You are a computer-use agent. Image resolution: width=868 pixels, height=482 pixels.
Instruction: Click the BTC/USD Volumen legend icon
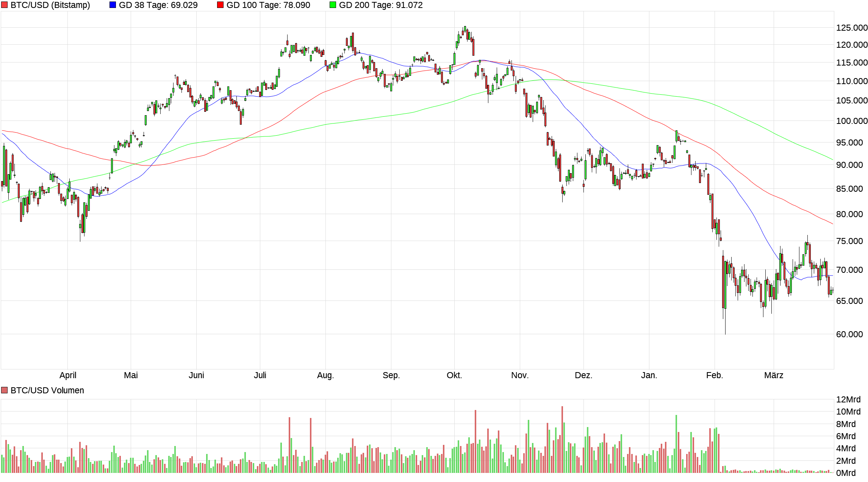[4, 390]
